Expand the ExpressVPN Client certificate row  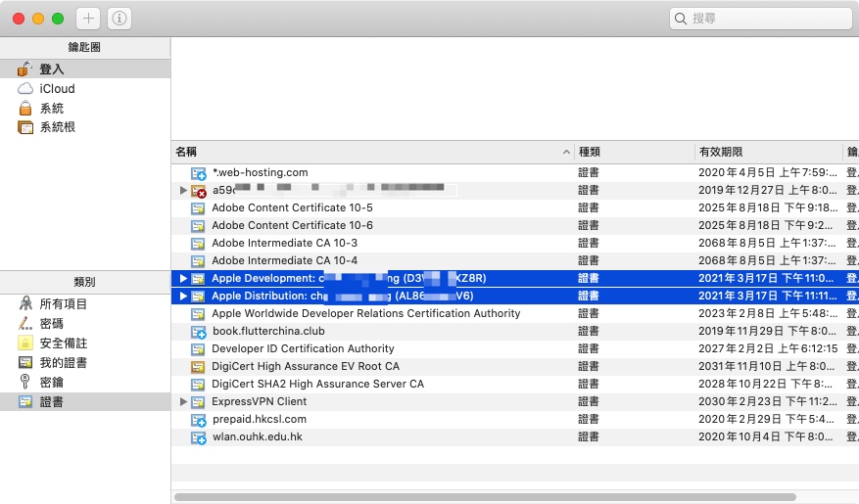tap(183, 401)
